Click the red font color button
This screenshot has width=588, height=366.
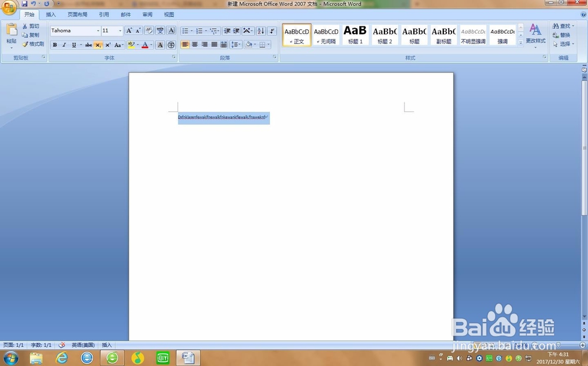click(145, 45)
